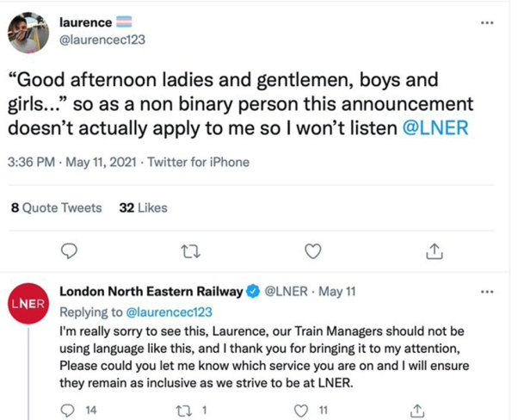Like laurence's tweet with the heart icon

pyautogui.click(x=313, y=250)
